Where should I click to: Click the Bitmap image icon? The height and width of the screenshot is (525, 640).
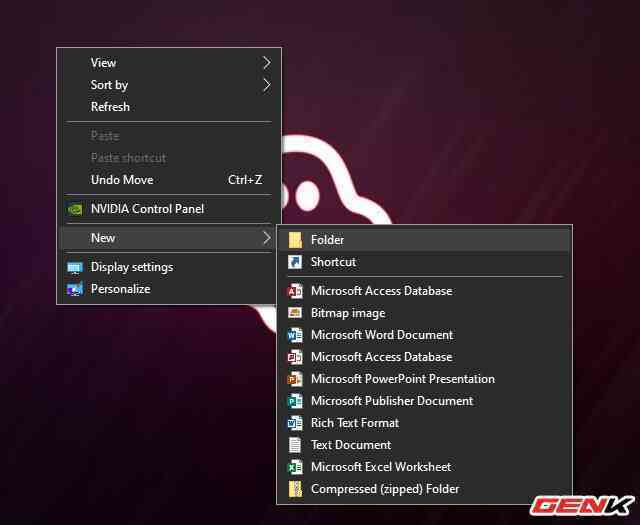[295, 313]
